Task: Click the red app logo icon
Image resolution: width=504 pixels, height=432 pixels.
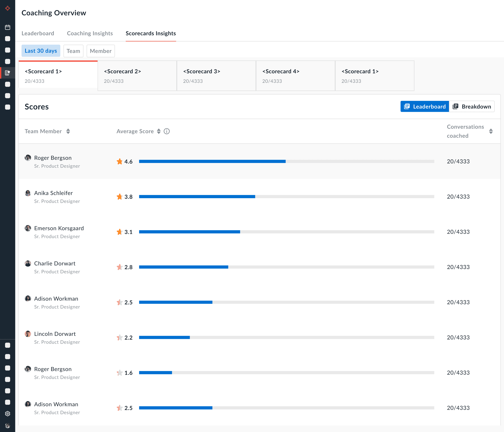Action: click(8, 8)
